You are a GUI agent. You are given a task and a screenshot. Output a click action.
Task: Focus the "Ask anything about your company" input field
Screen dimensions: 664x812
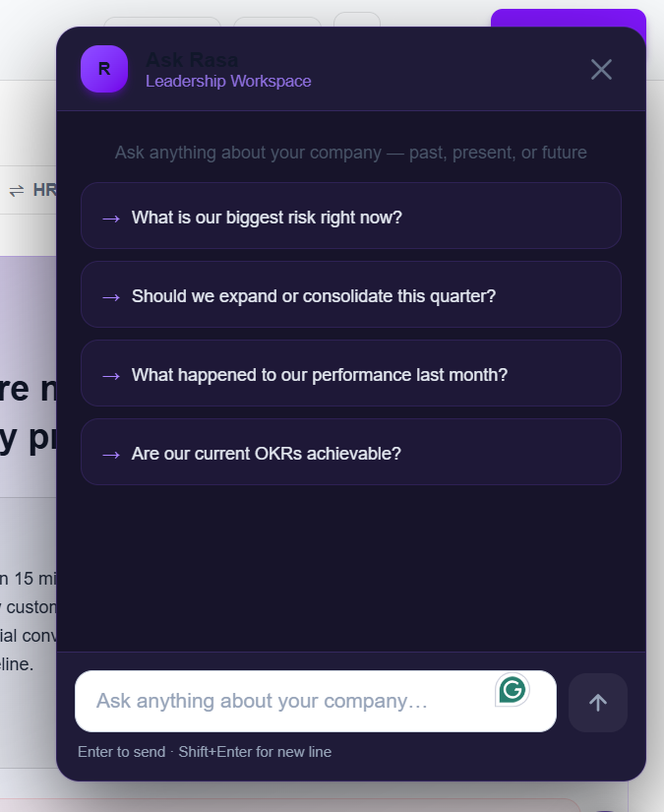coord(316,701)
